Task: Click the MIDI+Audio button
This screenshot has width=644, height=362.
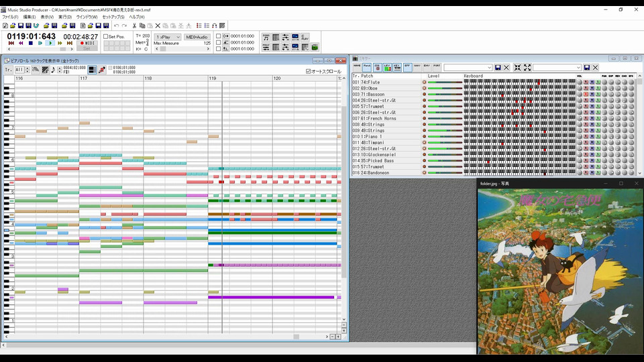Action: pyautogui.click(x=197, y=37)
